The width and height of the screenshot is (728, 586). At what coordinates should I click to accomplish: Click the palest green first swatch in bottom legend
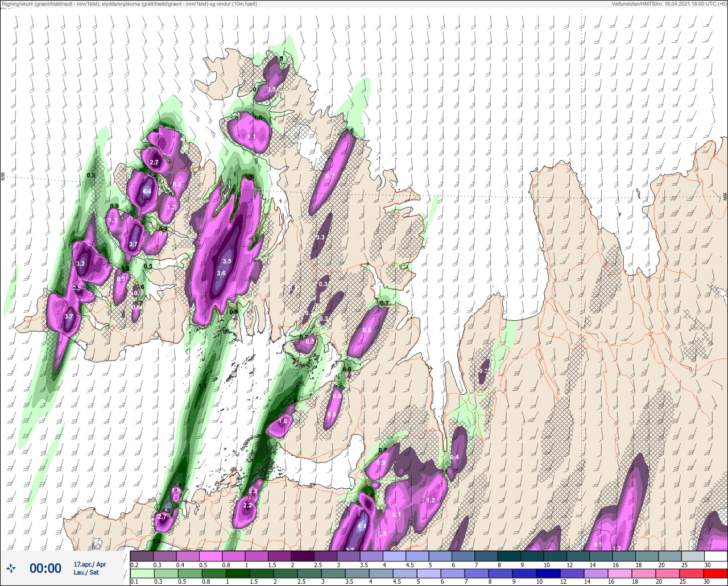point(141,573)
